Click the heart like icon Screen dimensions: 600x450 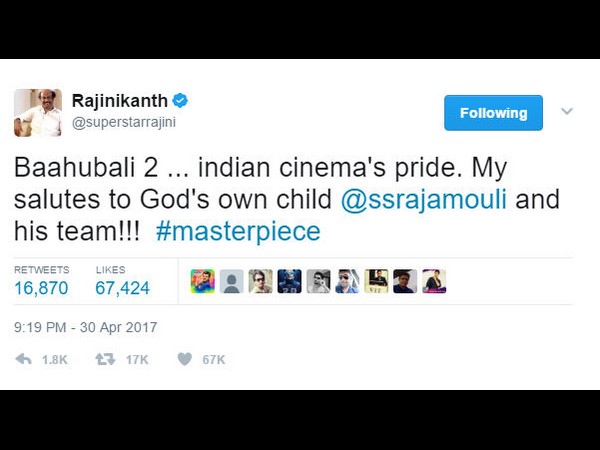pyautogui.click(x=184, y=359)
